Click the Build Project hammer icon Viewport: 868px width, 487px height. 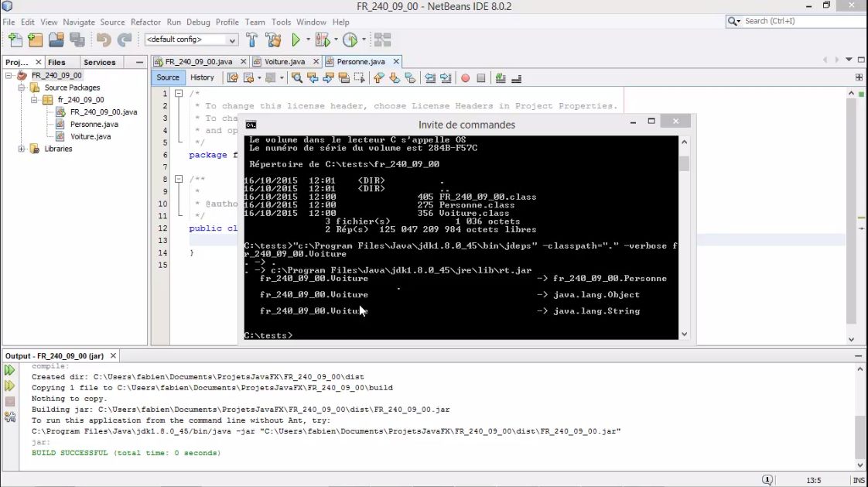(252, 39)
